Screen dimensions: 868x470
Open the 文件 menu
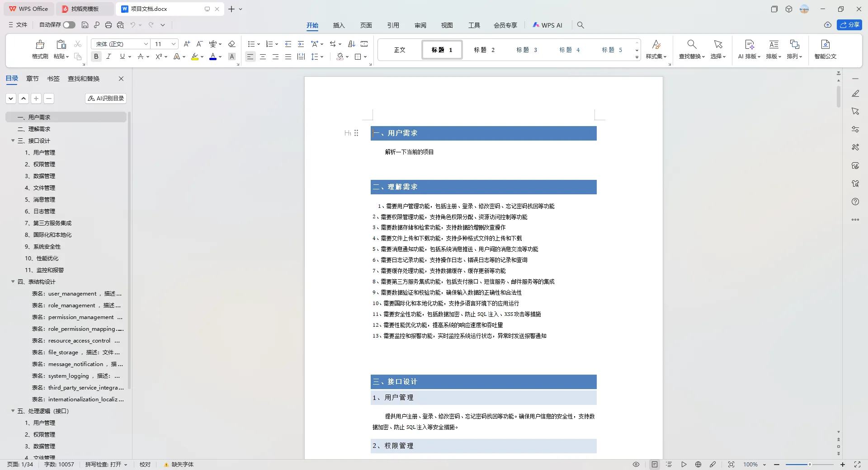tap(18, 25)
